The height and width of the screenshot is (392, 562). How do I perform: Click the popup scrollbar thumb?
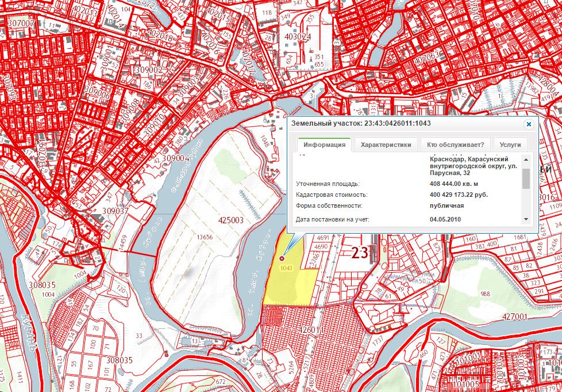tap(526, 178)
